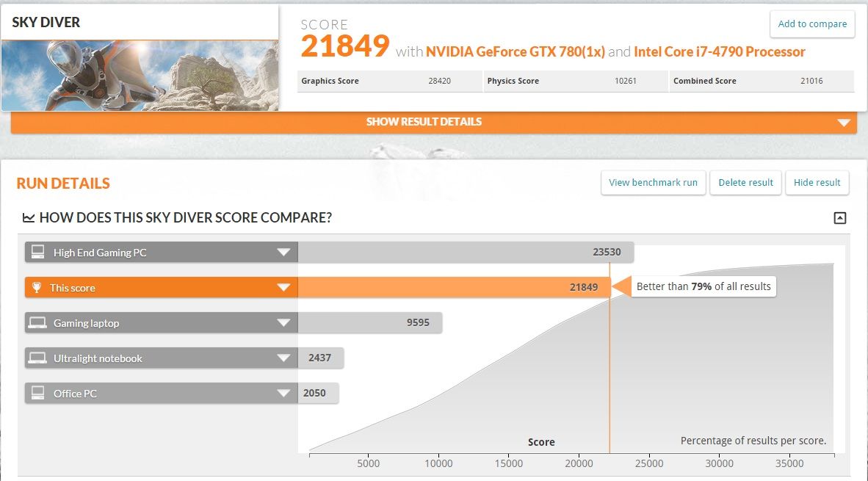Click the laptop icon beside Ultralight notebook
868x481 pixels.
(37, 358)
